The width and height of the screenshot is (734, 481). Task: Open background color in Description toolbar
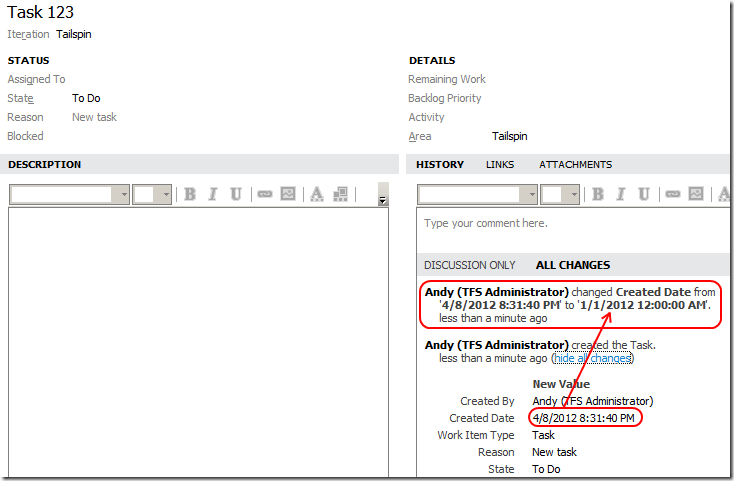click(340, 194)
